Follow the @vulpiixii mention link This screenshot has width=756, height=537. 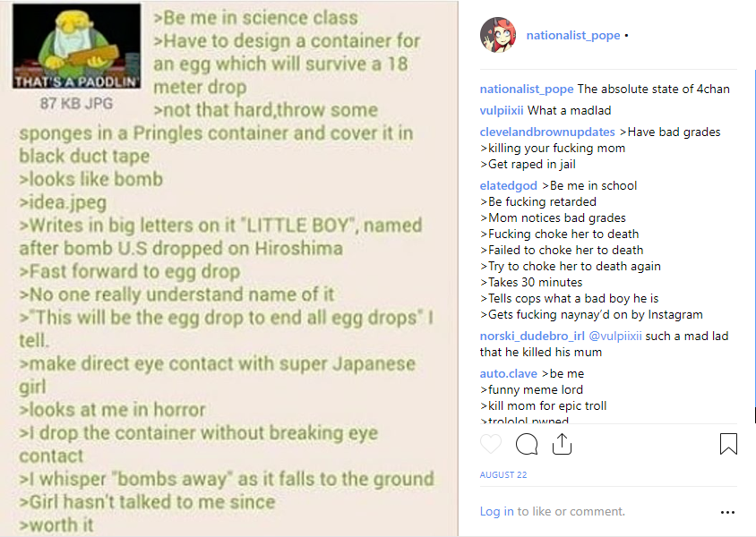point(615,336)
